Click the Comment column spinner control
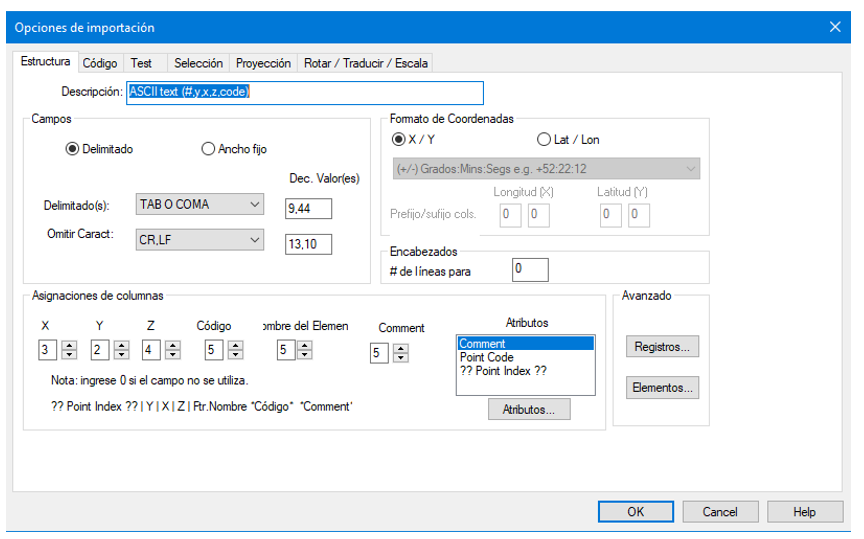This screenshot has height=539, width=864. coord(401,353)
